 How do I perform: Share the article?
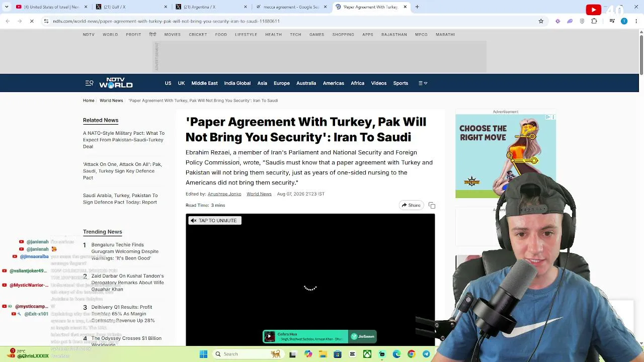coord(411,205)
